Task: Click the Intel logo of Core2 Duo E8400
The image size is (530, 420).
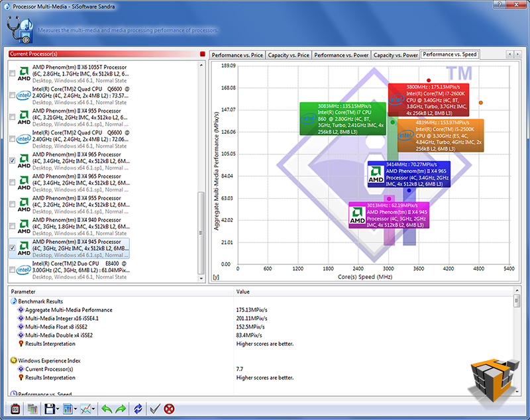Action: point(24,270)
